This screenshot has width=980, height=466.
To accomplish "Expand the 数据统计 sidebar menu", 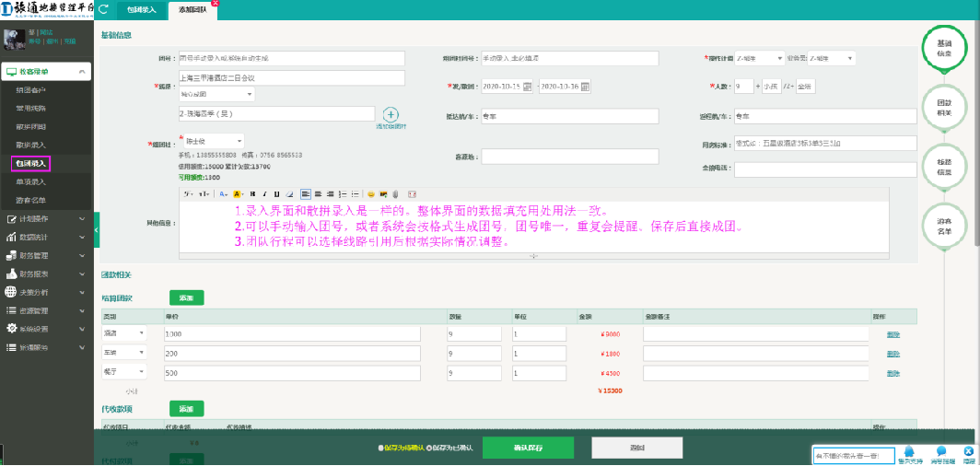I will click(x=46, y=238).
